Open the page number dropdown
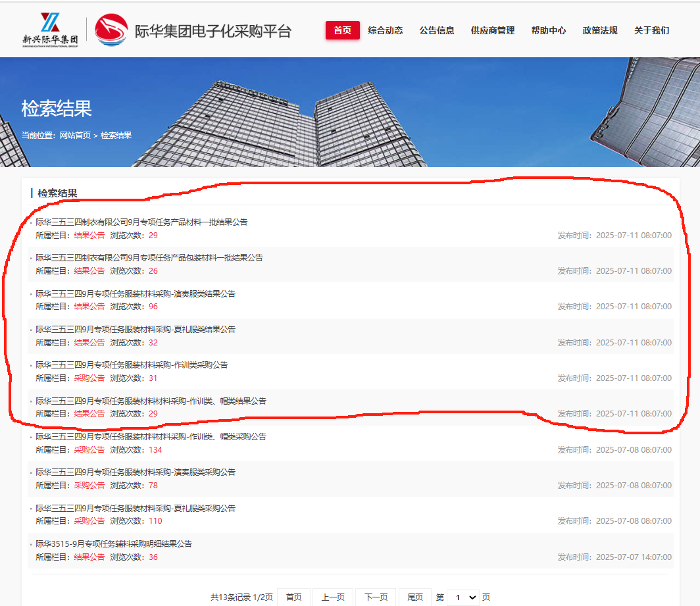 (x=463, y=597)
